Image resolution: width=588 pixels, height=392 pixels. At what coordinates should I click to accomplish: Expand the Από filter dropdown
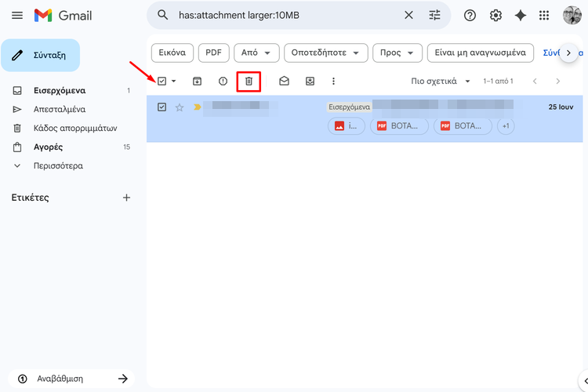coord(260,53)
